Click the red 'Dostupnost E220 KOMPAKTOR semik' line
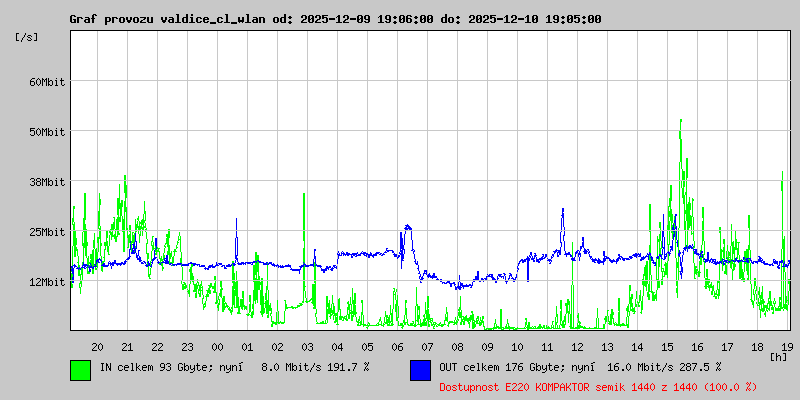The height and width of the screenshot is (400, 800). click(598, 387)
